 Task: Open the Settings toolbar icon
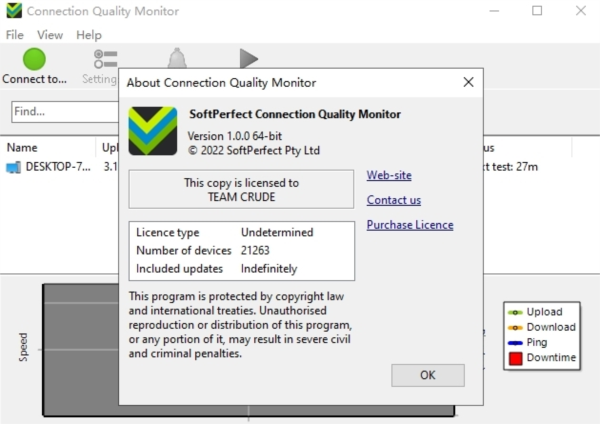click(105, 59)
